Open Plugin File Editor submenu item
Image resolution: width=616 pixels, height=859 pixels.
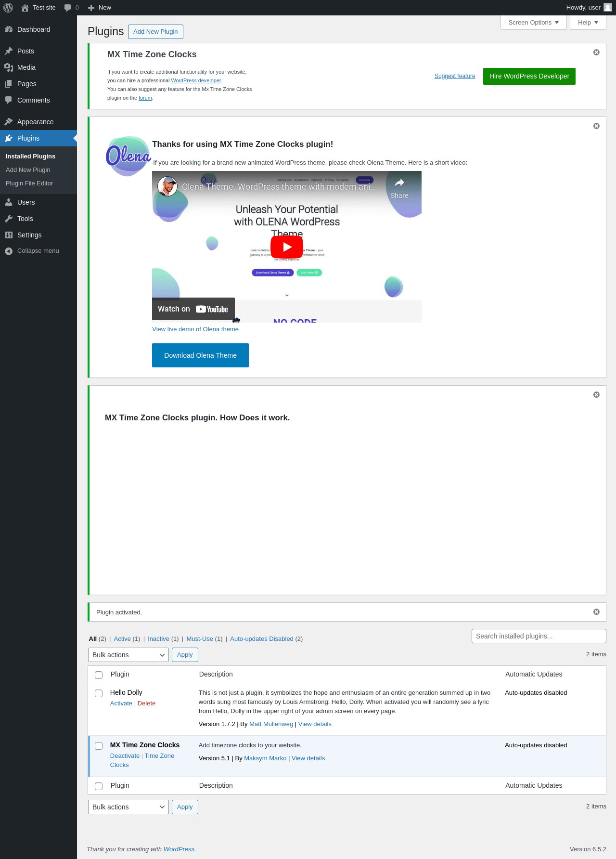tap(29, 183)
